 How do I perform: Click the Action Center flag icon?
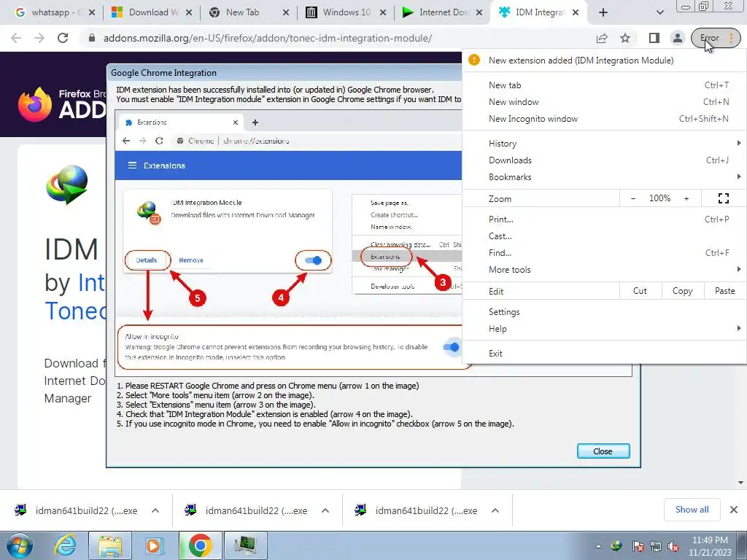(x=638, y=546)
